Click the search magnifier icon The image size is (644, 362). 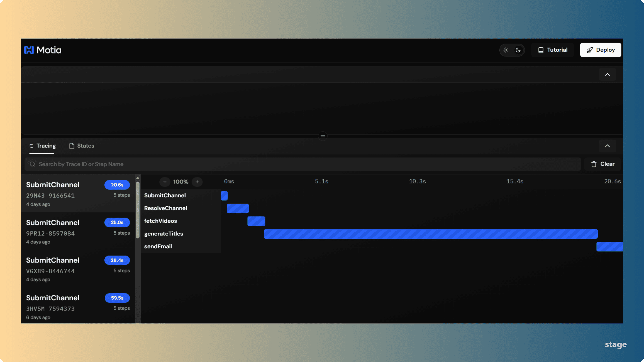tap(33, 164)
